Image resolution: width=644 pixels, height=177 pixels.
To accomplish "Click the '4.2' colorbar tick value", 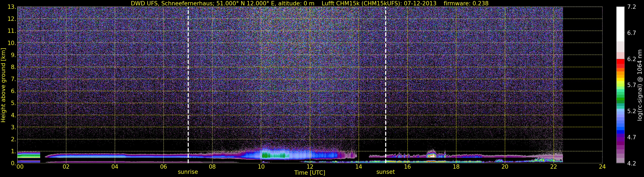I will pyautogui.click(x=632, y=163).
